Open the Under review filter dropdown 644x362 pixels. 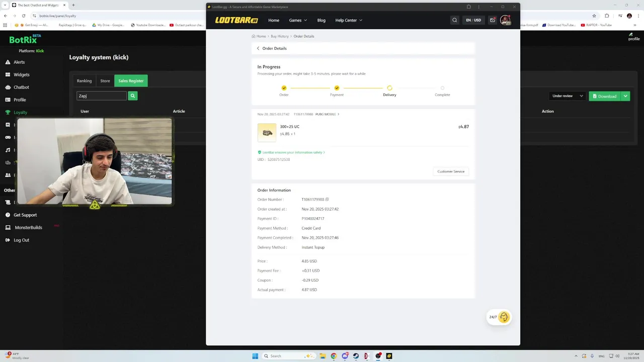568,96
